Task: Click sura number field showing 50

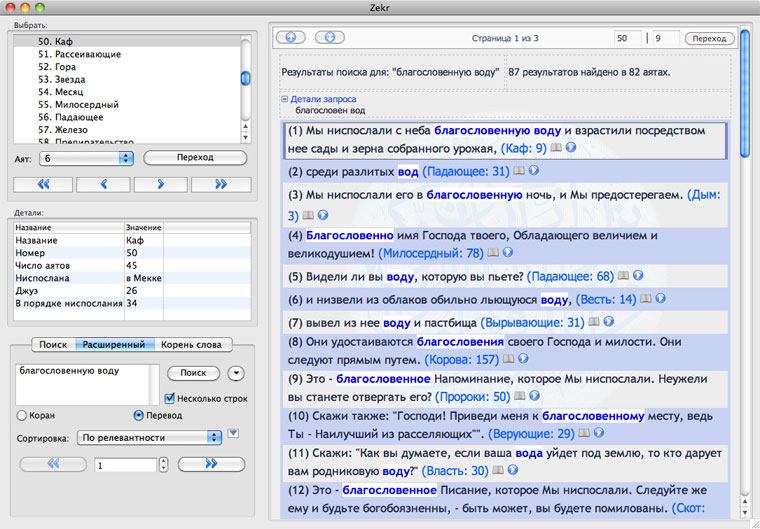Action: pos(628,38)
